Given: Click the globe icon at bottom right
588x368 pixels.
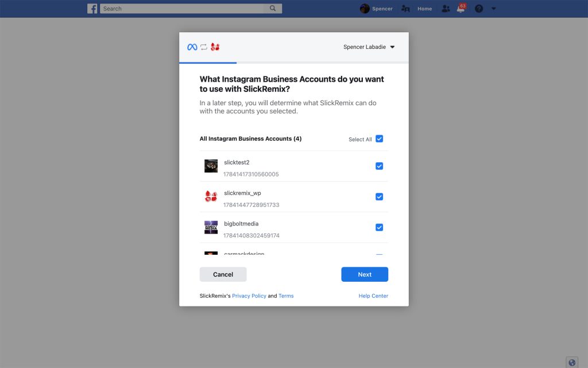Looking at the screenshot, I should 572,362.
